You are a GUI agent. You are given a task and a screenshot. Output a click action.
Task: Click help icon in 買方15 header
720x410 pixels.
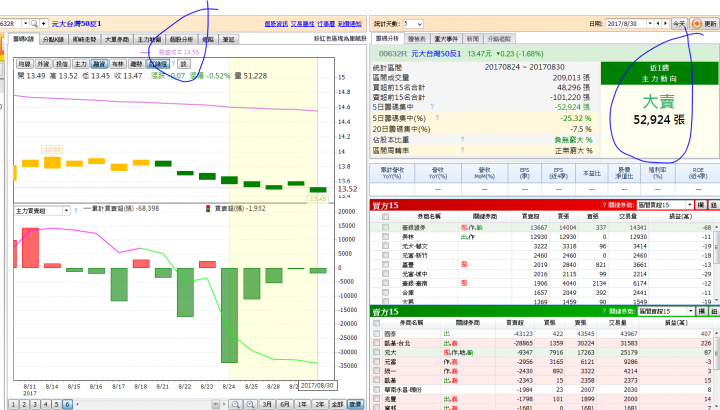(604, 205)
